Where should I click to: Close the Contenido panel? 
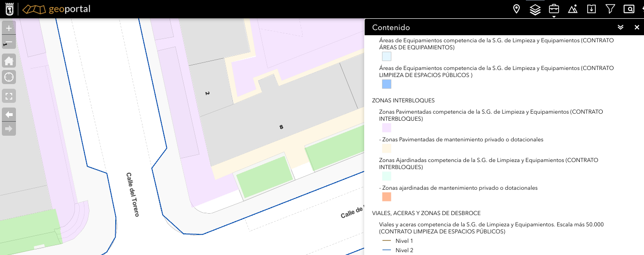pos(637,28)
